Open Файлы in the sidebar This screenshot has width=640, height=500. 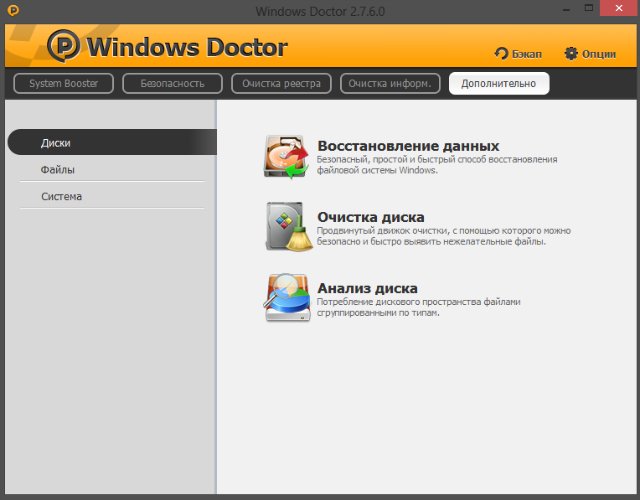click(x=112, y=169)
